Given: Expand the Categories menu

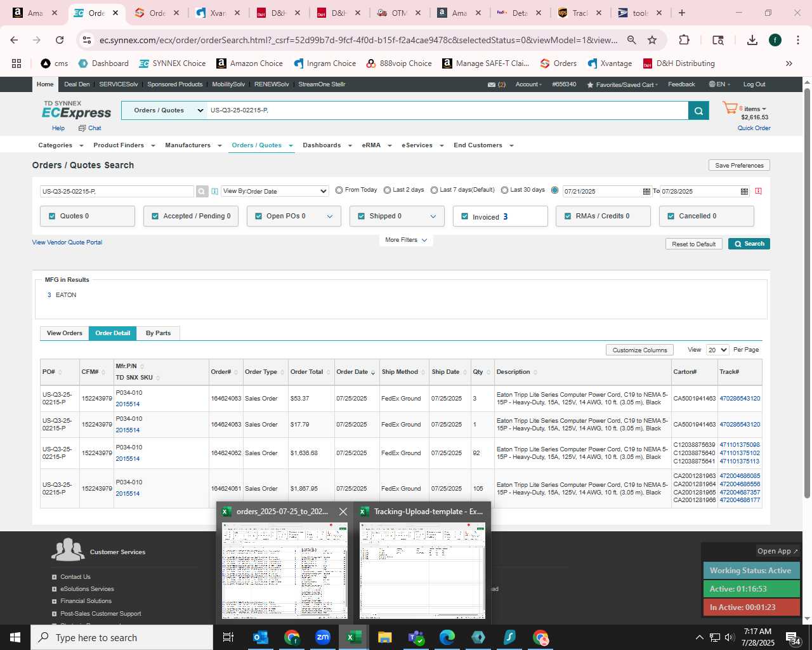Looking at the screenshot, I should (x=60, y=145).
